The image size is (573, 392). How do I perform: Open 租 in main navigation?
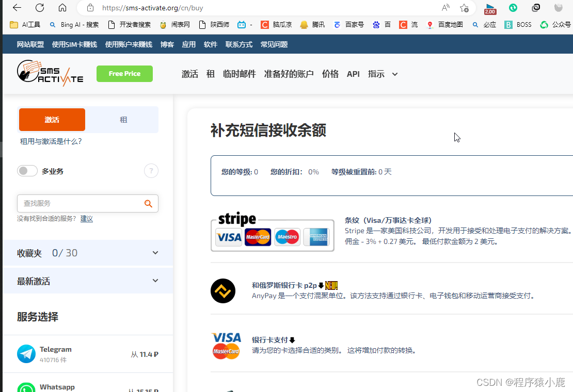pyautogui.click(x=211, y=74)
